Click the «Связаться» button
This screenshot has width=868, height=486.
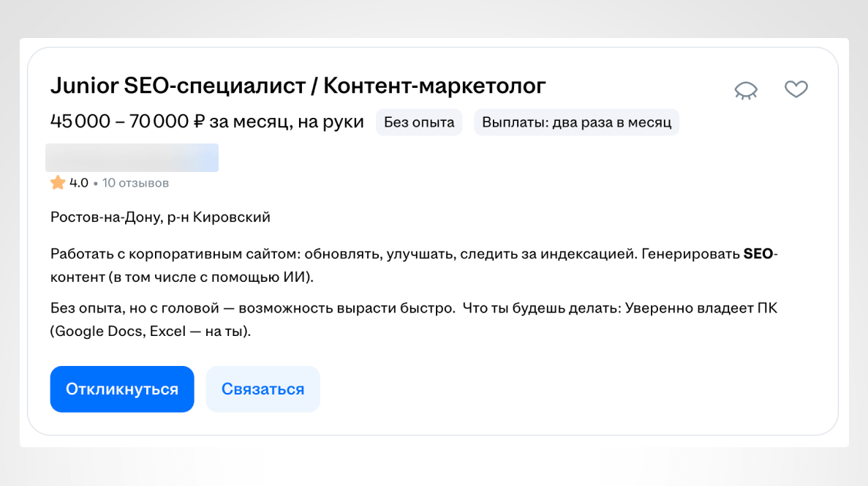(x=263, y=389)
